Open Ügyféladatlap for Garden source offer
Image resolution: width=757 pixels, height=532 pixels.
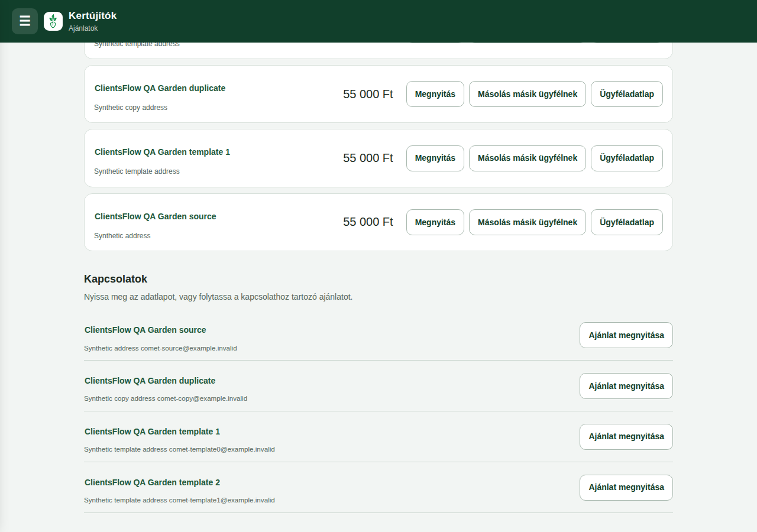click(627, 222)
